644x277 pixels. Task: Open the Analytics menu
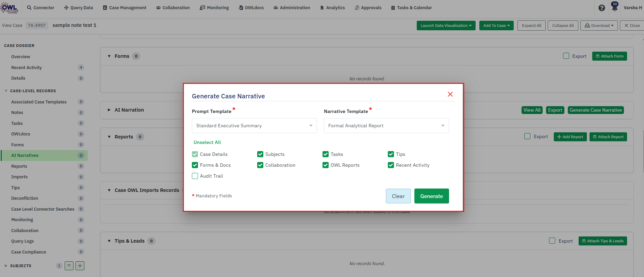[x=332, y=7]
